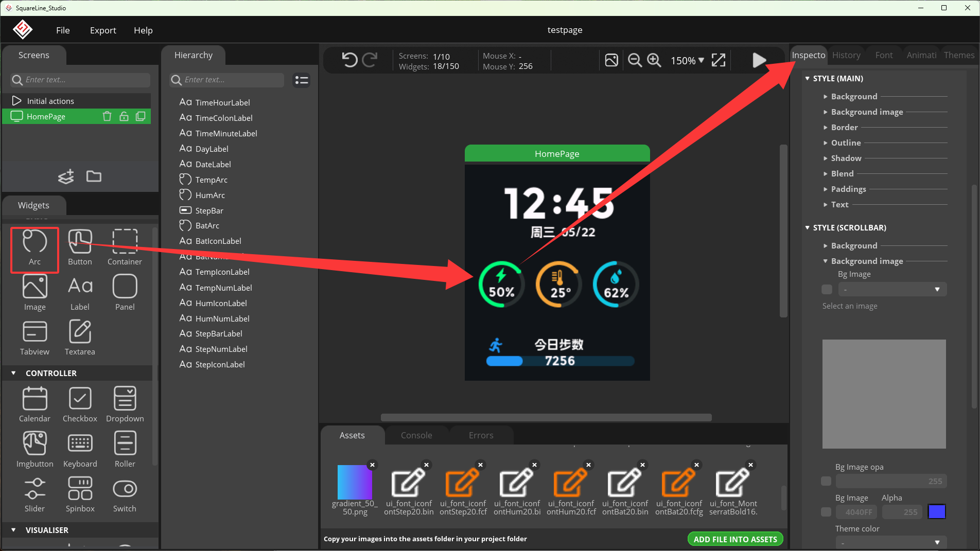Toggle the hierarchy list view icon

(x=301, y=80)
